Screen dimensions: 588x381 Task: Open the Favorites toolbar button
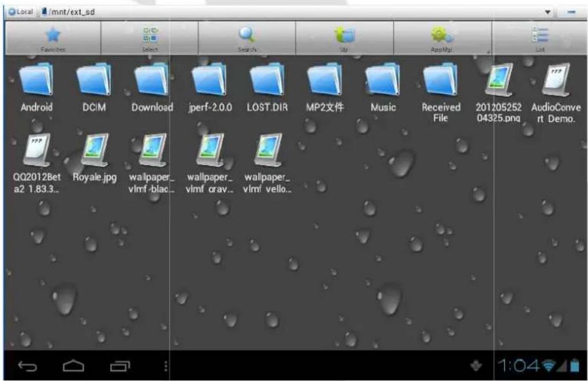[x=53, y=38]
